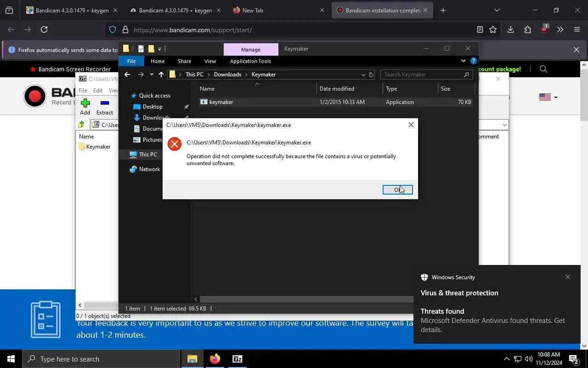Click Extract button in 7-Zip window
This screenshot has width=588, height=368.
click(x=105, y=107)
